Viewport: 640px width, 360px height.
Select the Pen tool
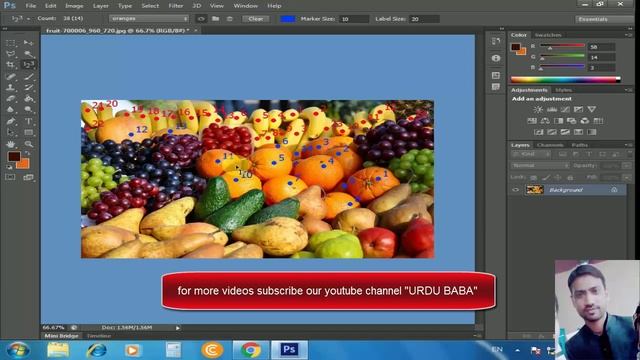tap(11, 121)
